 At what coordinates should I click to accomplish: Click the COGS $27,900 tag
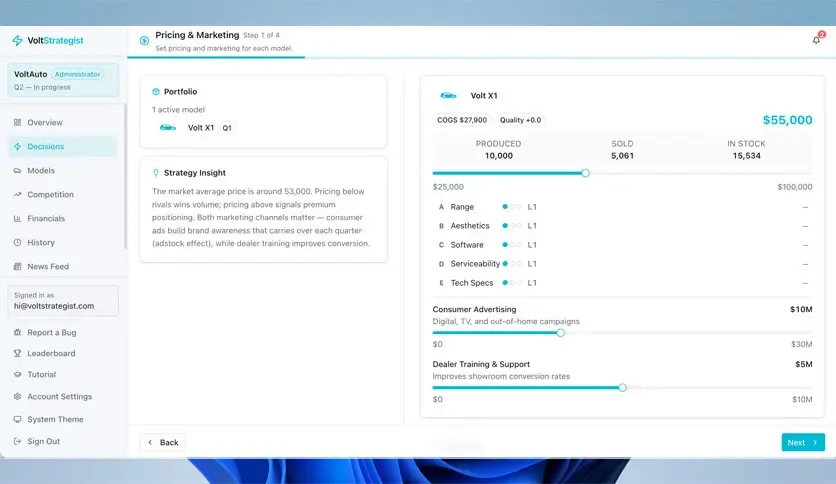click(462, 120)
